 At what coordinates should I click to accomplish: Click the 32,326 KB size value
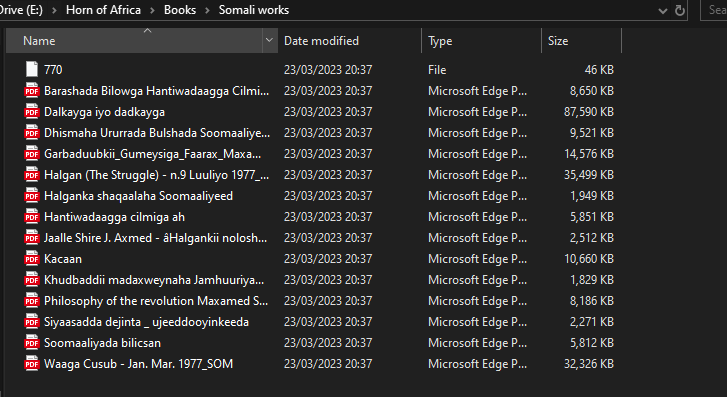[x=589, y=364]
